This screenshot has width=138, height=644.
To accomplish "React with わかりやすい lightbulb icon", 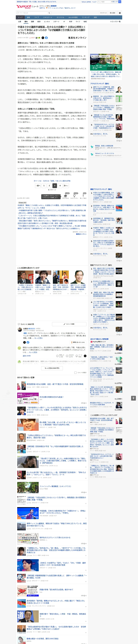I will 74,196.
